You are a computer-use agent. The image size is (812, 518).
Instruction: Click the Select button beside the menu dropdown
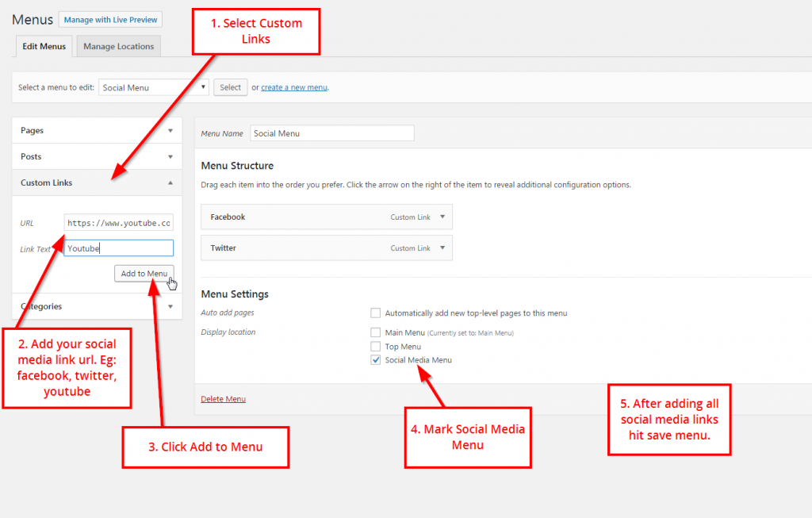pyautogui.click(x=230, y=87)
